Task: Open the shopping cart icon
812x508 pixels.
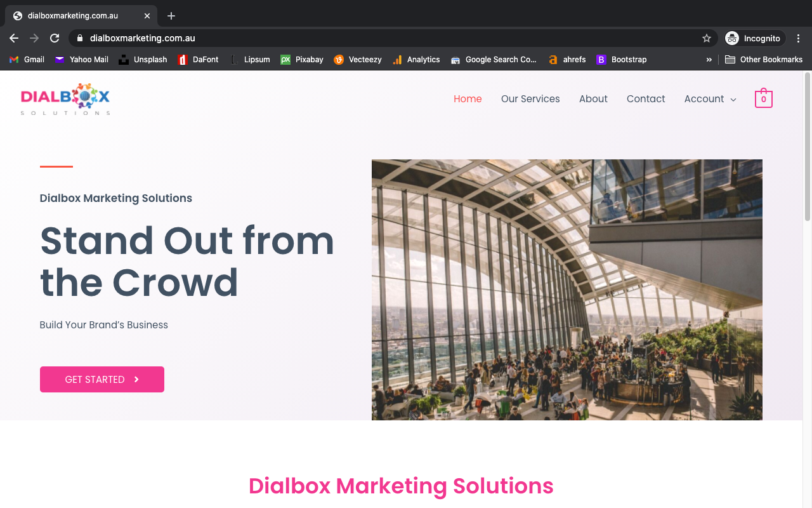Action: tap(763, 98)
